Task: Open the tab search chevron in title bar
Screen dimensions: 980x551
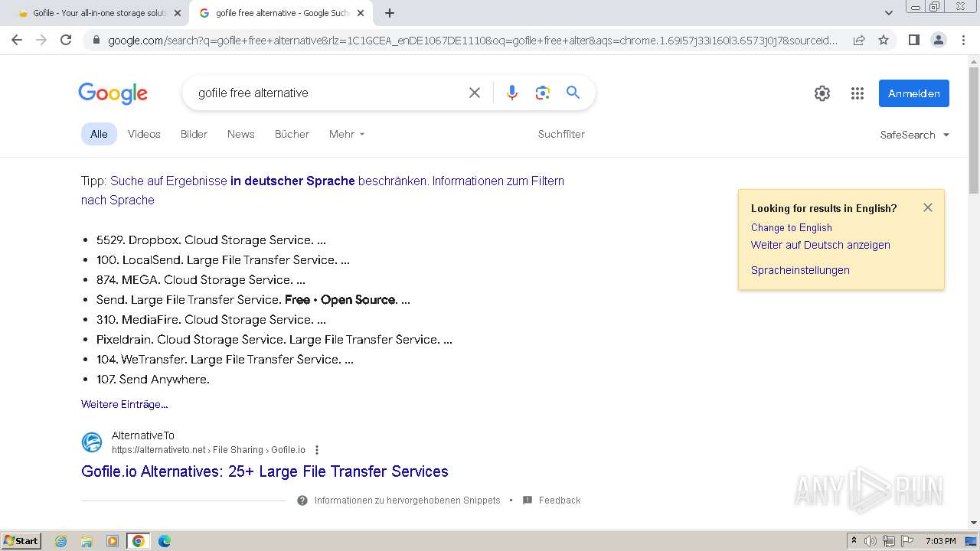Action: 889,13
